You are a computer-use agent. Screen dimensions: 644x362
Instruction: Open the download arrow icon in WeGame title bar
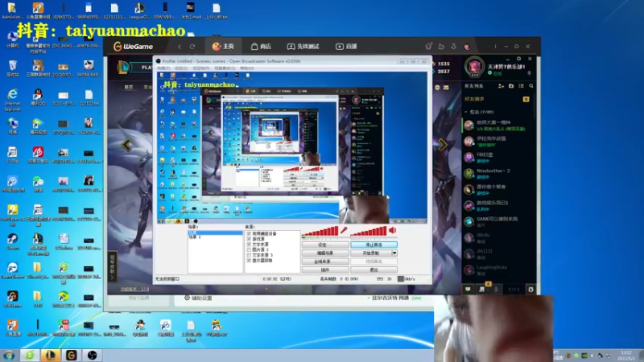[453, 47]
